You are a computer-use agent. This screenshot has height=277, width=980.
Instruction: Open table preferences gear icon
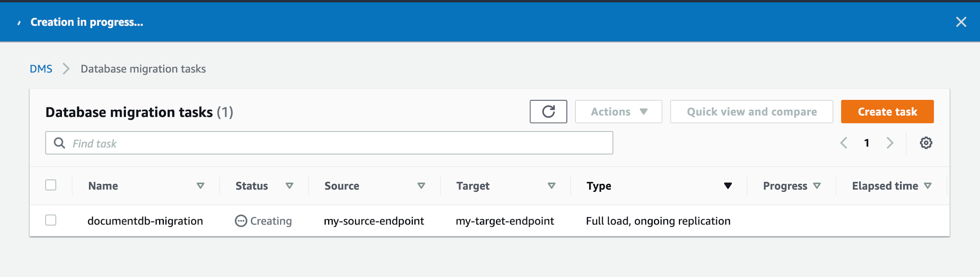[x=926, y=143]
